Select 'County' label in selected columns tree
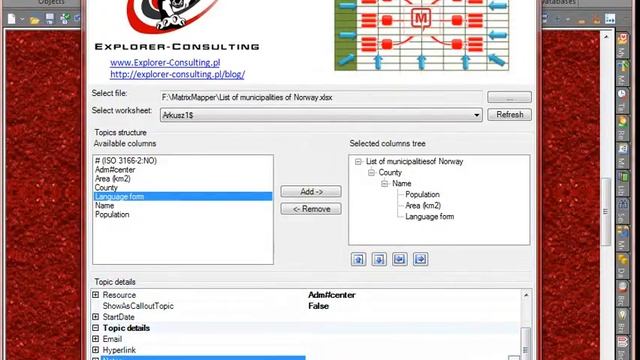Image resolution: width=640 pixels, height=360 pixels. click(390, 173)
